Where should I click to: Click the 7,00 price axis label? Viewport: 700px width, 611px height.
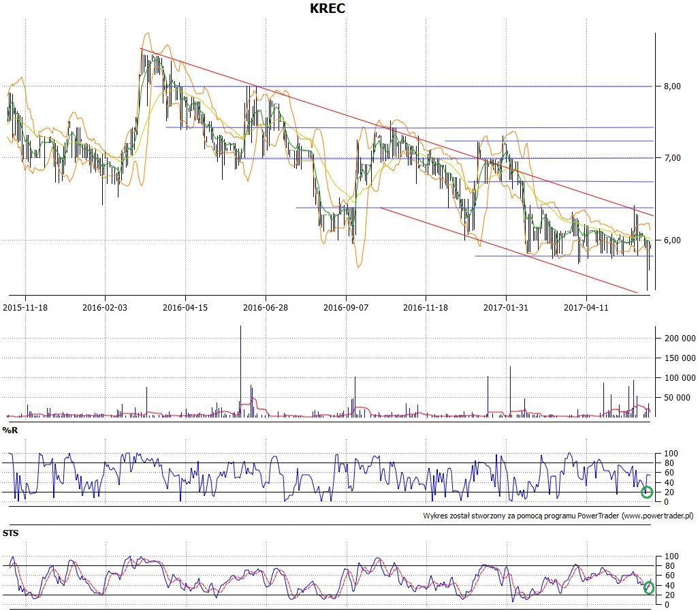tap(672, 157)
